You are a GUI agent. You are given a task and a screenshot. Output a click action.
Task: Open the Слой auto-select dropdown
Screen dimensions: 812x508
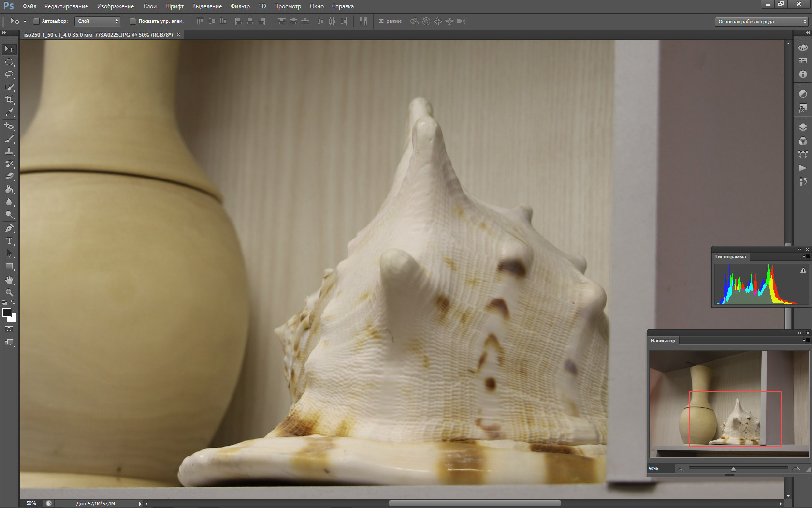[x=98, y=21]
